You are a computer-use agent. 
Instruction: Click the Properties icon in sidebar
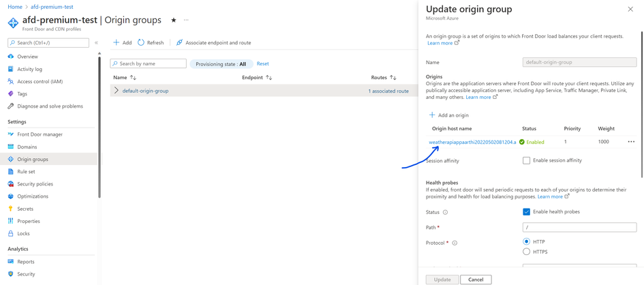(11, 221)
